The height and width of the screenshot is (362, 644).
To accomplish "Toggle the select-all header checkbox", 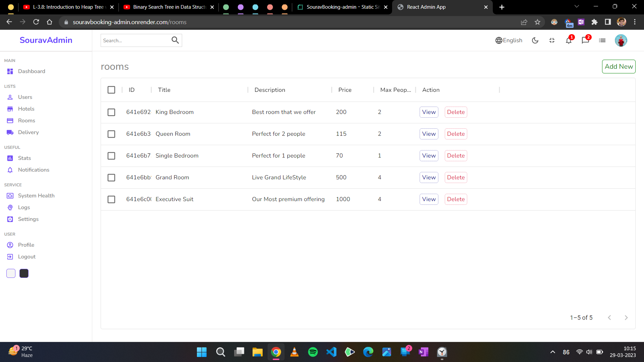I will (x=111, y=90).
